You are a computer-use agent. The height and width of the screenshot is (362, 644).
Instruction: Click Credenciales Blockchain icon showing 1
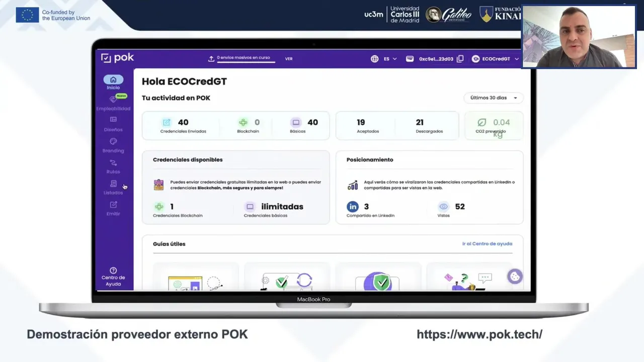click(159, 207)
